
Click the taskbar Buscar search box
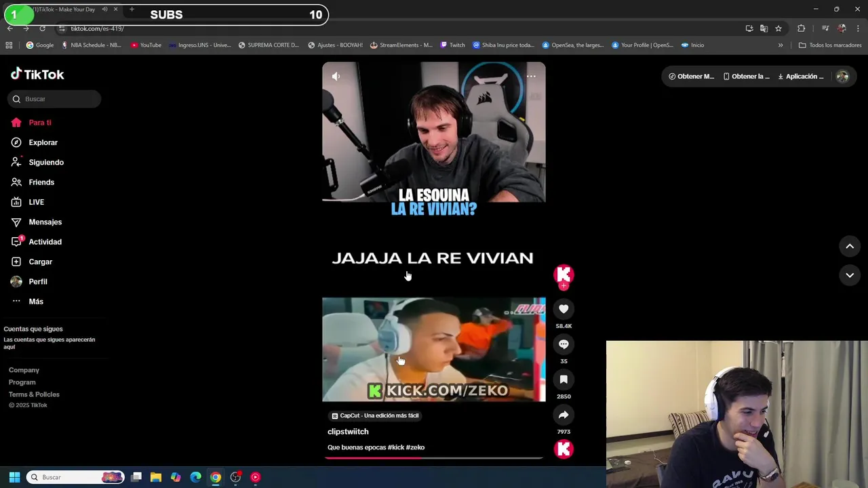coord(75,477)
